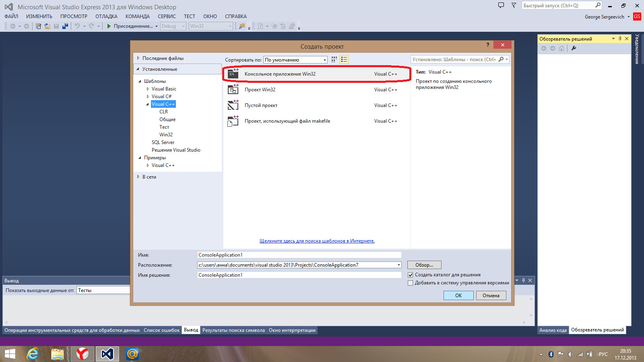Check Add to source control checkbox

click(x=411, y=283)
